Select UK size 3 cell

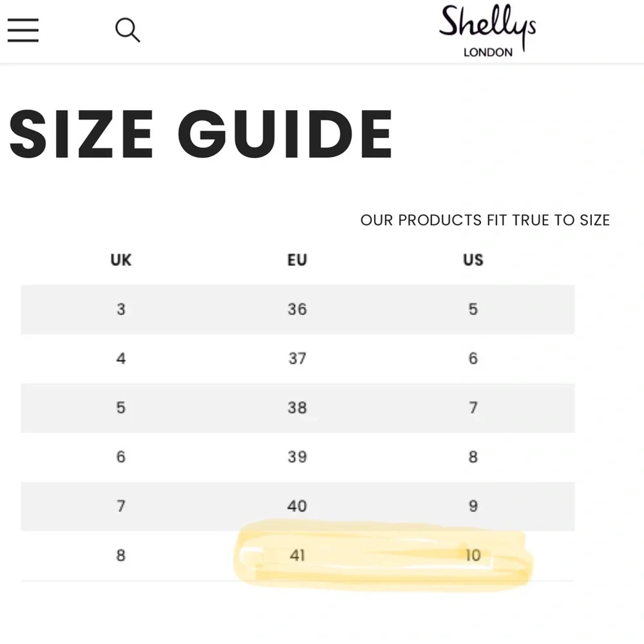click(x=121, y=309)
